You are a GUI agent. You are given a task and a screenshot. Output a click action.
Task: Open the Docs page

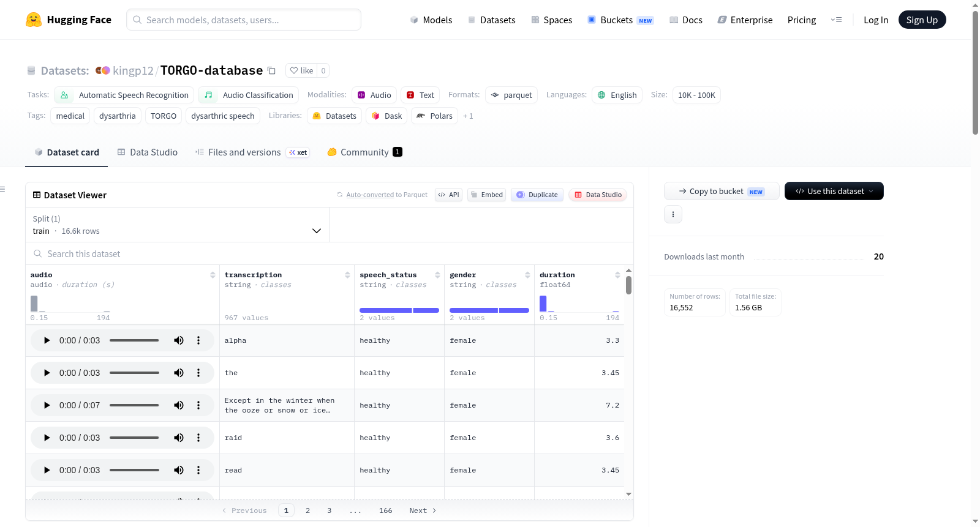click(686, 20)
